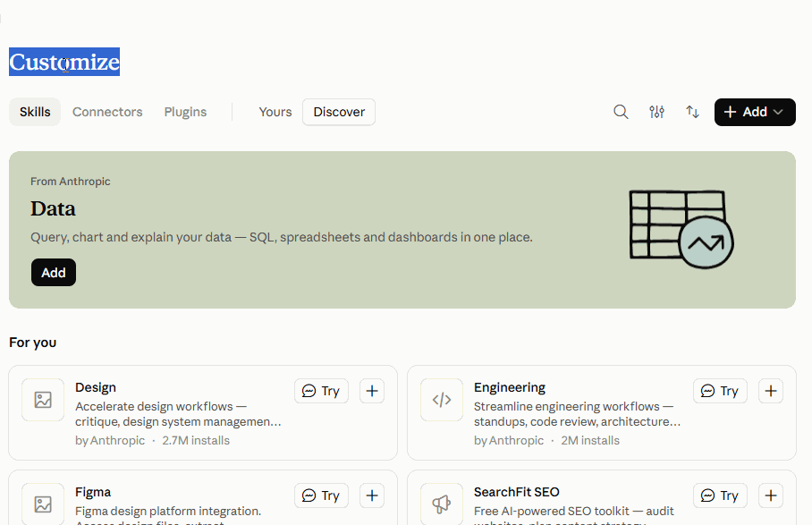812x525 pixels.
Task: Click the SearchFit SEO megaphone icon
Action: (442, 504)
